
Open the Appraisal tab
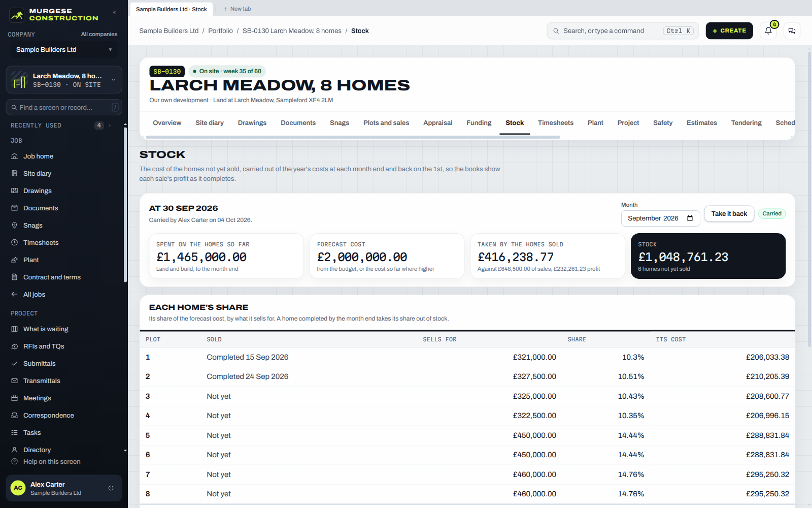pos(438,123)
